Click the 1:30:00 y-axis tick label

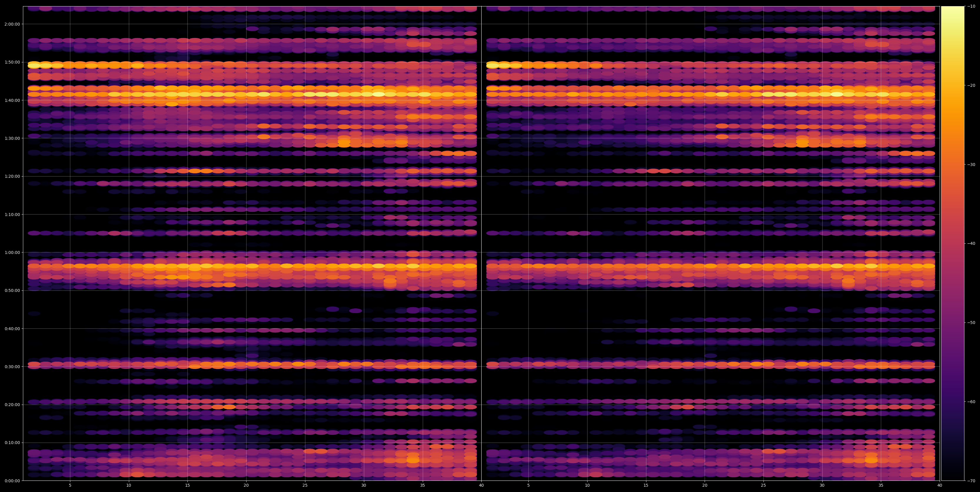[x=13, y=138]
